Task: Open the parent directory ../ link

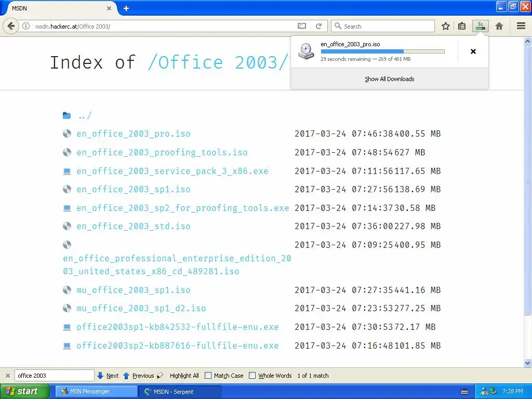Action: (85, 116)
